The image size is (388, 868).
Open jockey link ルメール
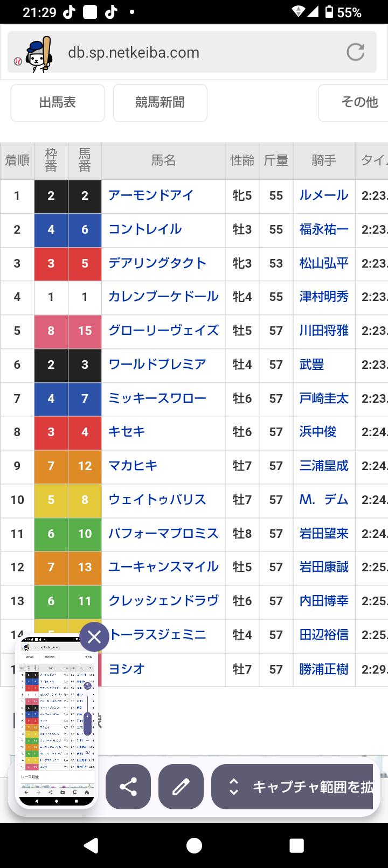324,195
